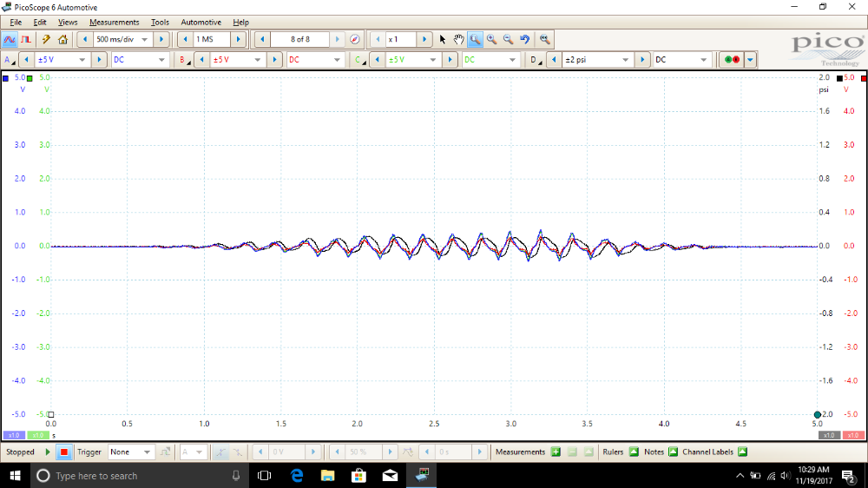Screen dimensions: 868x488
Task: Click the Home display icon
Action: click(x=62, y=39)
